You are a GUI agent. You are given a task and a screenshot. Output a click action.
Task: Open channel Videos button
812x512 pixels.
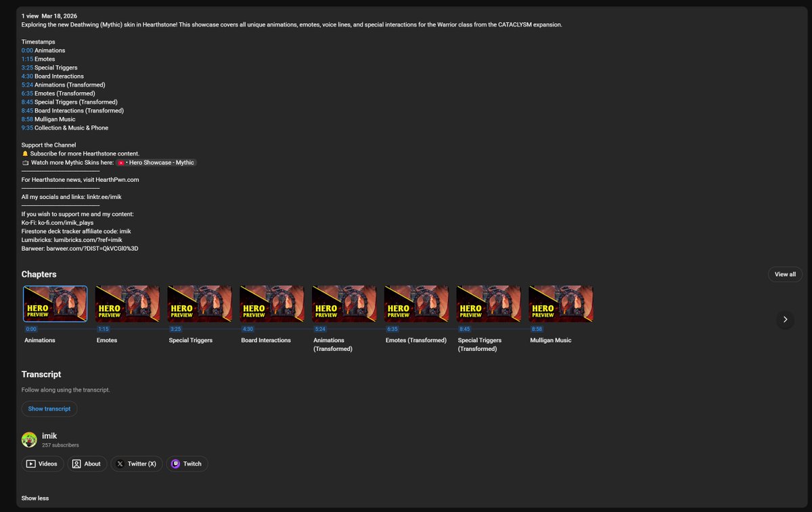(43, 464)
